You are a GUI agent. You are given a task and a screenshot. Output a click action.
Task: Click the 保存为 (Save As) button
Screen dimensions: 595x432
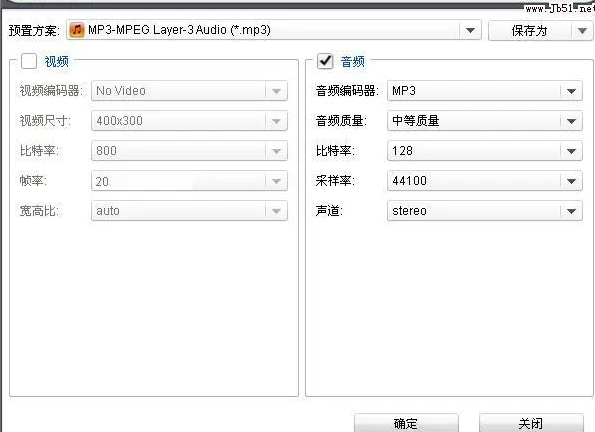[x=530, y=31]
